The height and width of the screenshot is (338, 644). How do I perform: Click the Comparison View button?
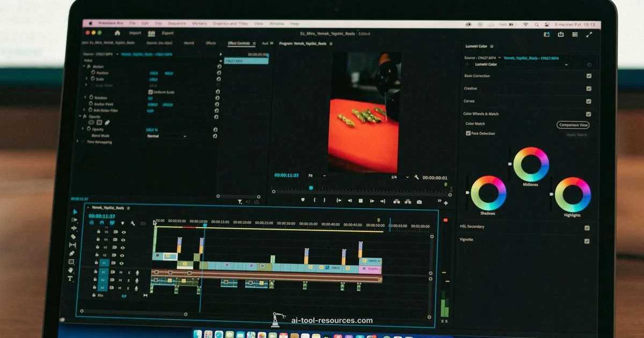pos(573,124)
